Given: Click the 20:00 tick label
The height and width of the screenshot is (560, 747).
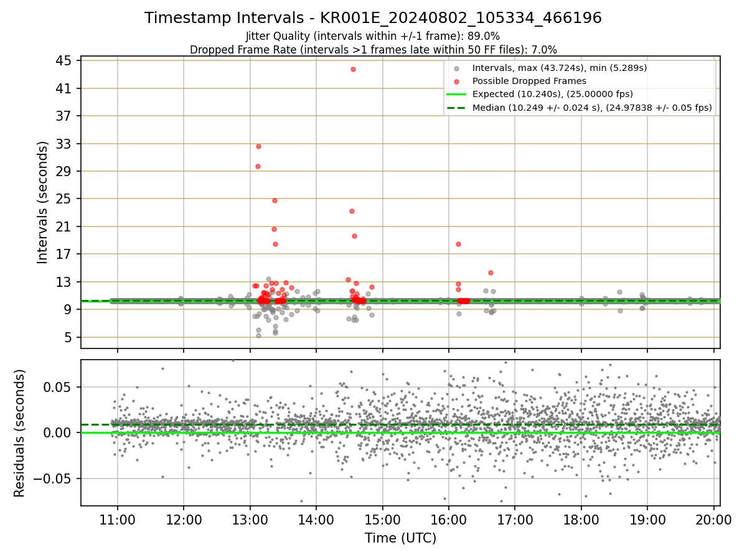Looking at the screenshot, I should pos(713,519).
